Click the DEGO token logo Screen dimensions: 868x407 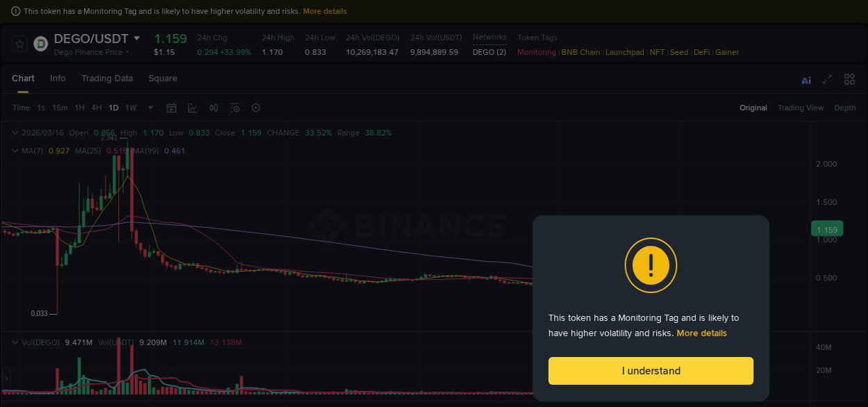[40, 44]
